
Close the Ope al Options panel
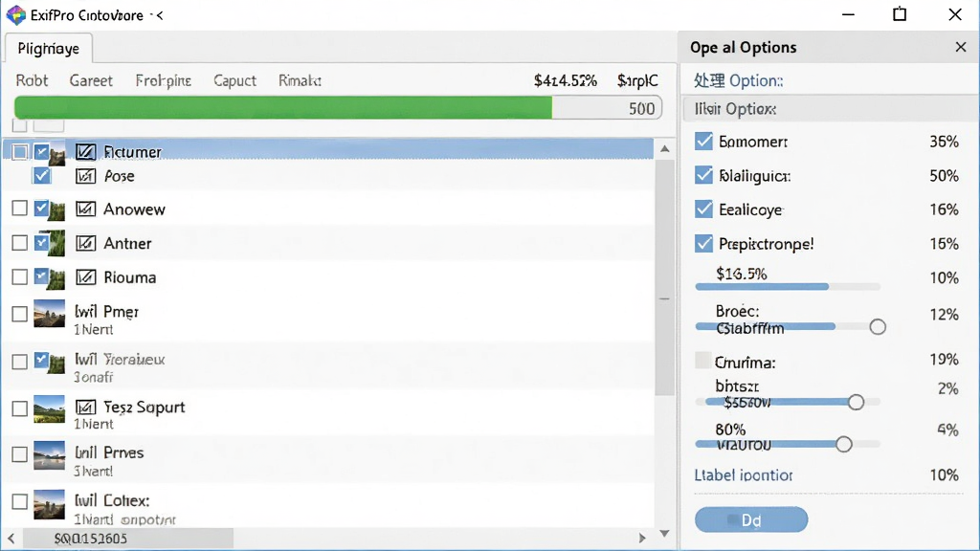[961, 48]
